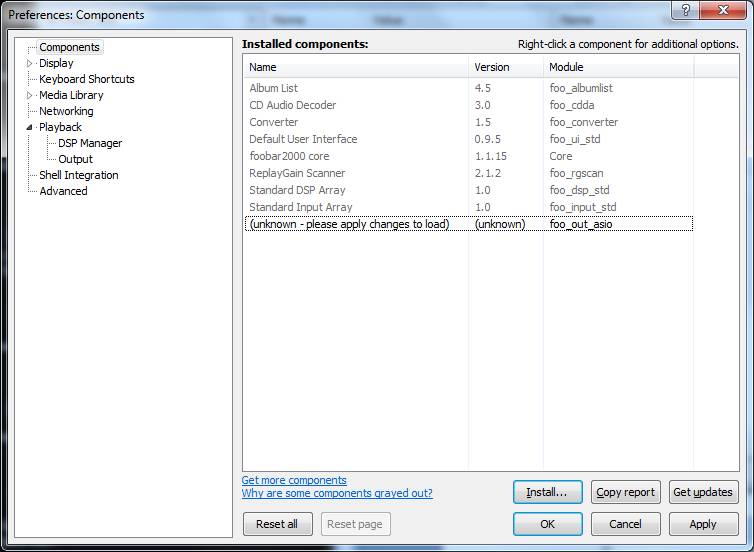The width and height of the screenshot is (754, 552).
Task: Apply changes to load components
Action: (x=704, y=524)
